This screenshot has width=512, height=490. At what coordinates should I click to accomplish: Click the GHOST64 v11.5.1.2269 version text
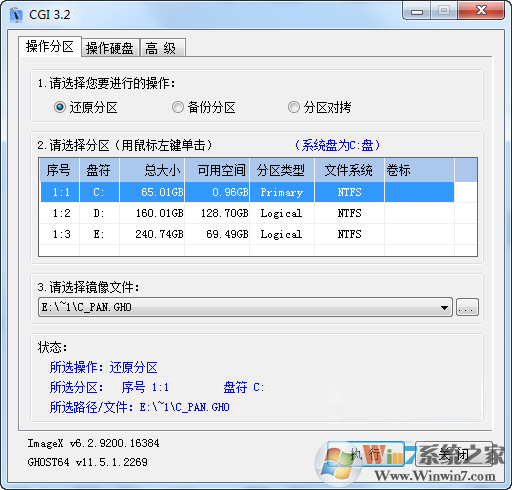(x=87, y=462)
